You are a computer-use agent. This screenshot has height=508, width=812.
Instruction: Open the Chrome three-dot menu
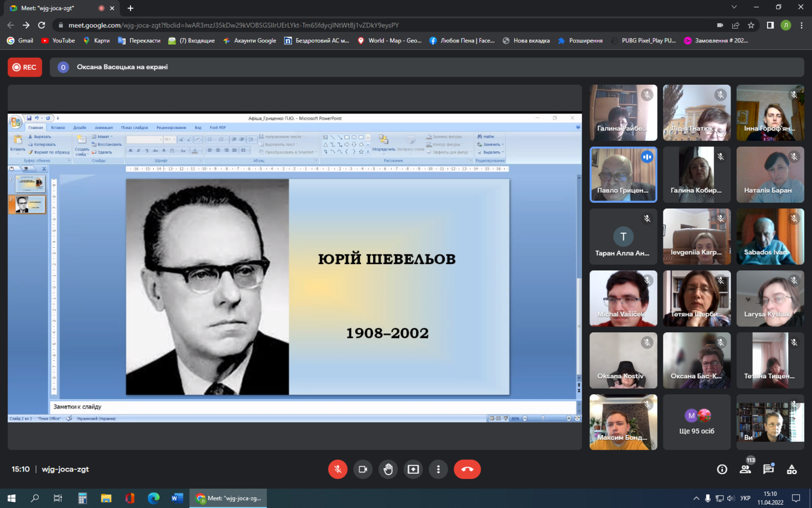coord(801,25)
